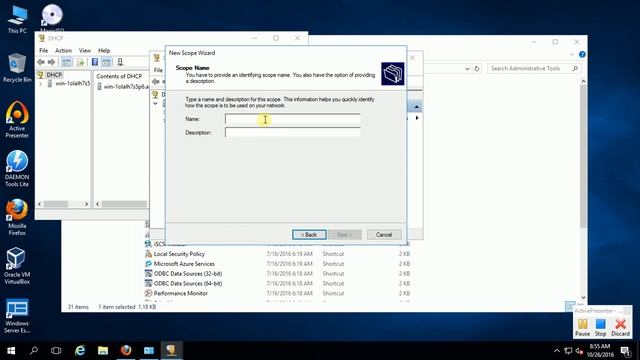Screen dimensions: 640x360
Task: Expand the Explorer ribbon chevron
Action: coord(572,54)
